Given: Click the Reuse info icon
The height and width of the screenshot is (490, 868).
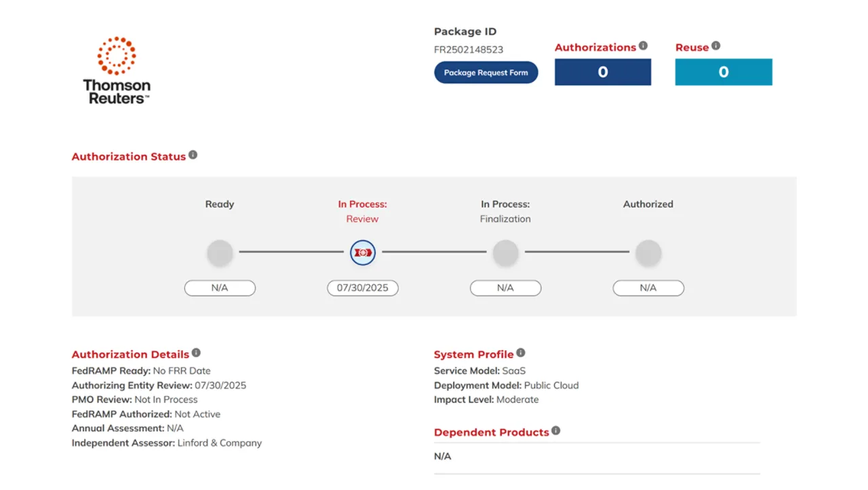Looking at the screenshot, I should tap(715, 46).
